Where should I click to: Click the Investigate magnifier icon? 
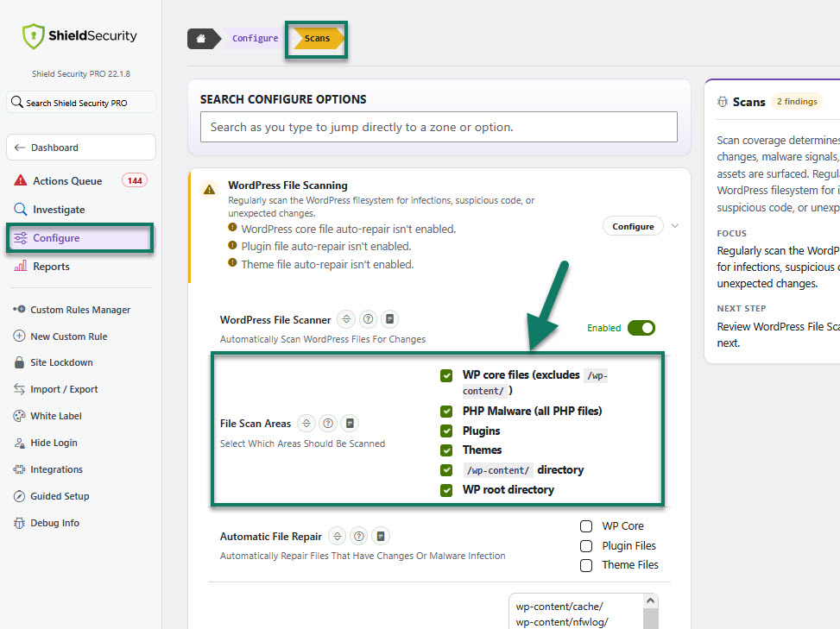click(21, 210)
